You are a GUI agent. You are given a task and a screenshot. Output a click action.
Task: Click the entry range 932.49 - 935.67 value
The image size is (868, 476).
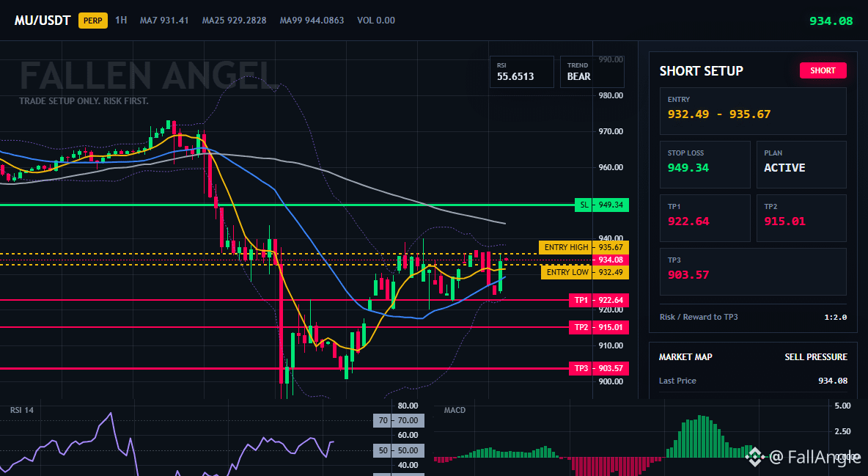[719, 114]
